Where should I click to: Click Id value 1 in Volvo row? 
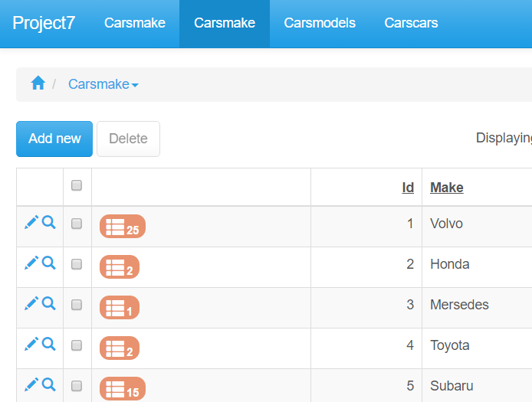[x=410, y=224]
